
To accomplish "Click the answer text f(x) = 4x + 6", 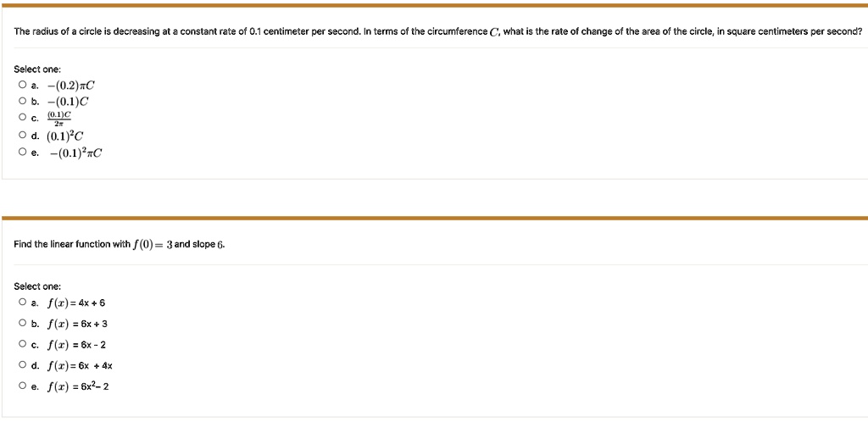I will coord(76,303).
